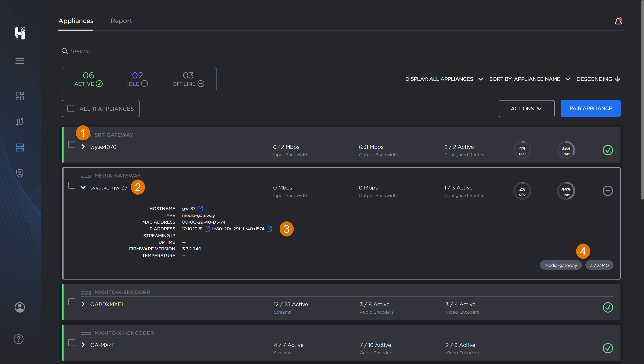Screen dimensions: 644x364
Task: Open the hamburger menu in sidebar
Action: 20,61
